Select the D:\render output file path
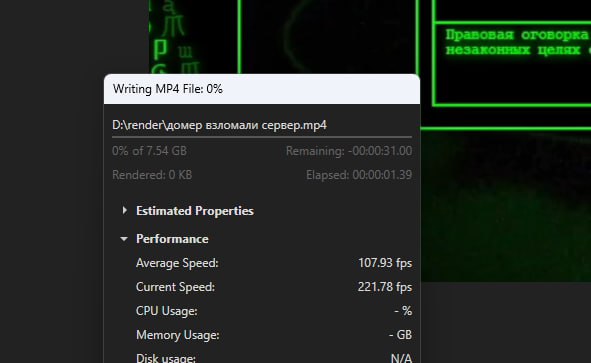 (x=220, y=125)
